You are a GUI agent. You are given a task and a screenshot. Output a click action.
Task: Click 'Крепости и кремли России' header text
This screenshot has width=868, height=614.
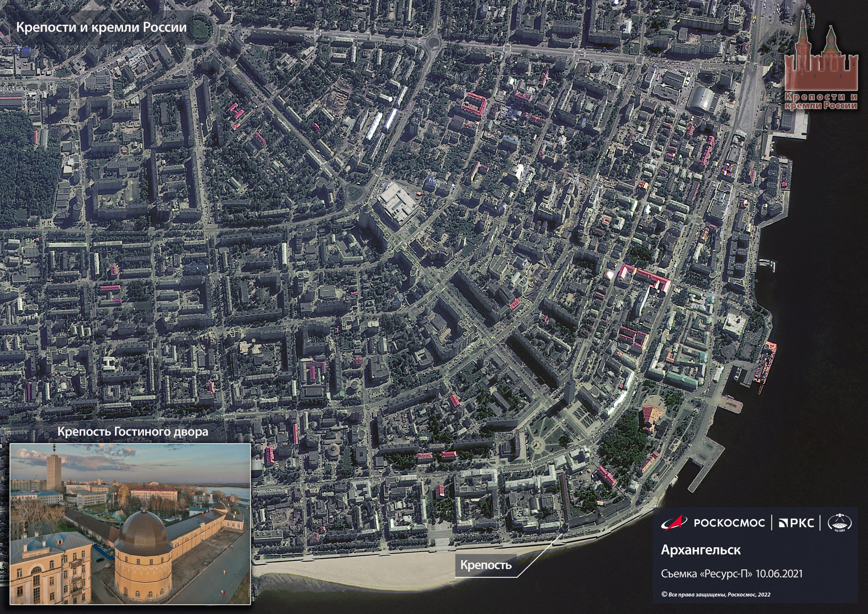(x=101, y=27)
